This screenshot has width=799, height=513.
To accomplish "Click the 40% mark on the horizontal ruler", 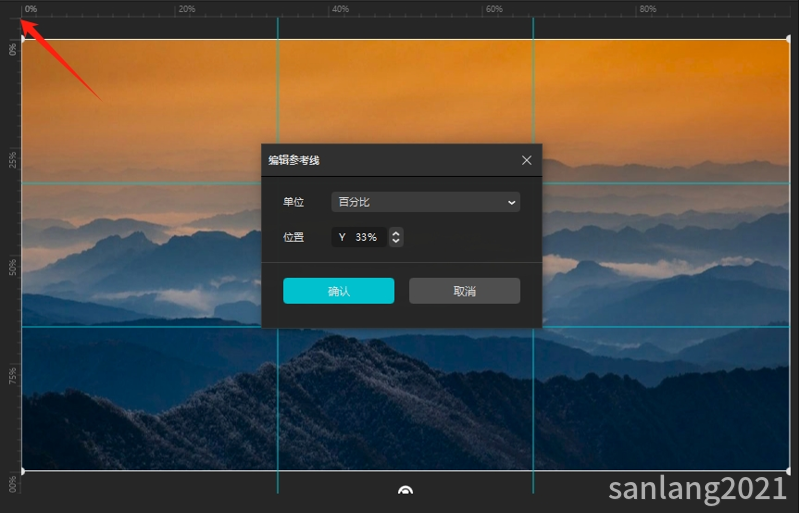I will (x=340, y=9).
